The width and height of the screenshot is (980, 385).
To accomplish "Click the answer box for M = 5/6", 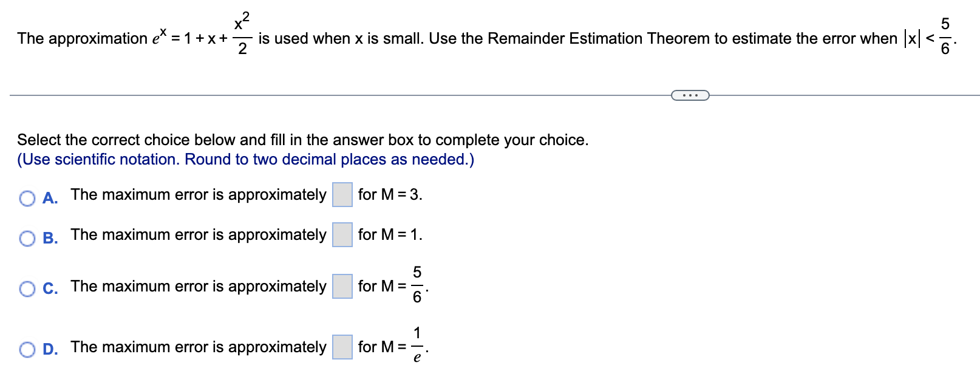I will pos(342,287).
